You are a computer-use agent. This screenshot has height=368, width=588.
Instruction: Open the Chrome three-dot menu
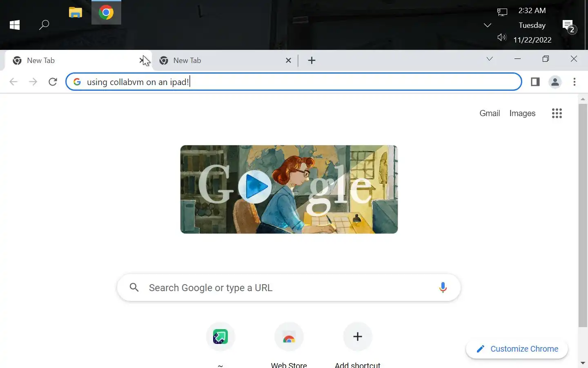tap(575, 82)
